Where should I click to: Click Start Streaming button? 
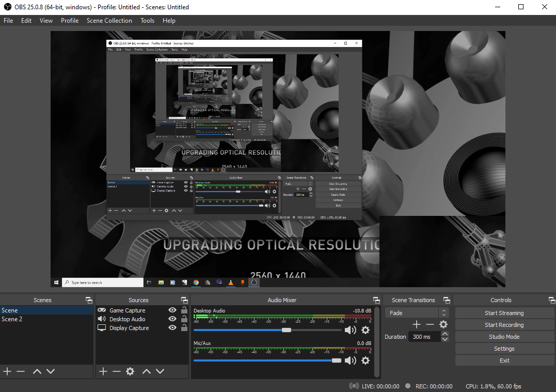click(504, 313)
